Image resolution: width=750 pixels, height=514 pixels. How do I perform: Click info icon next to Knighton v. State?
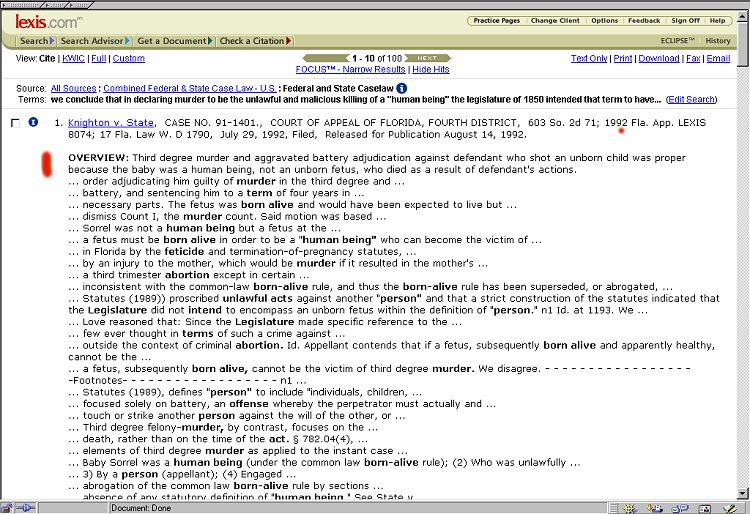(x=33, y=122)
